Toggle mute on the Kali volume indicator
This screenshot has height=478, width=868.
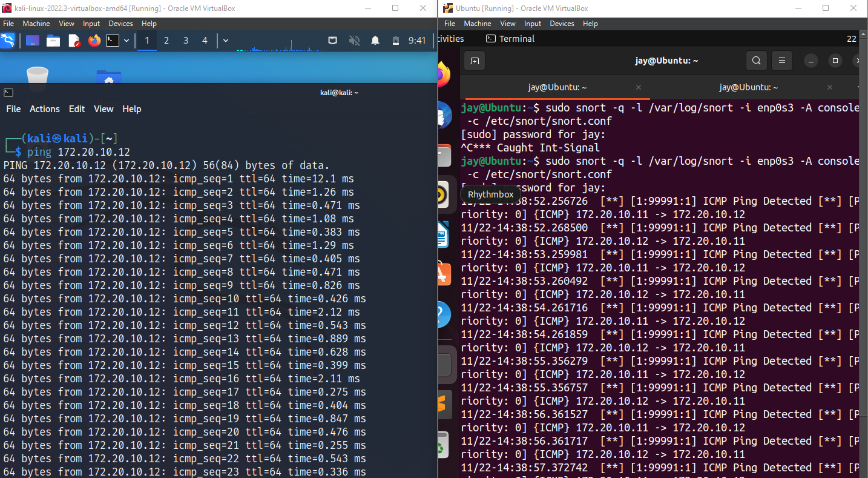click(x=353, y=40)
